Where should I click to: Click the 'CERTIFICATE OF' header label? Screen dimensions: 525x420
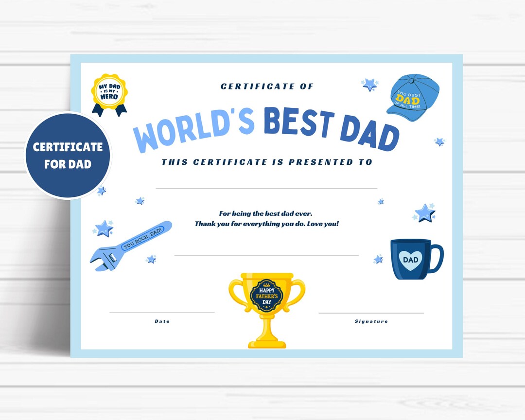click(266, 87)
